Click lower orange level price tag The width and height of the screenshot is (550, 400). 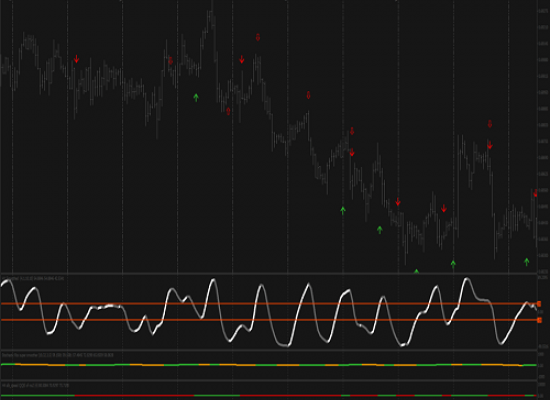(539, 320)
